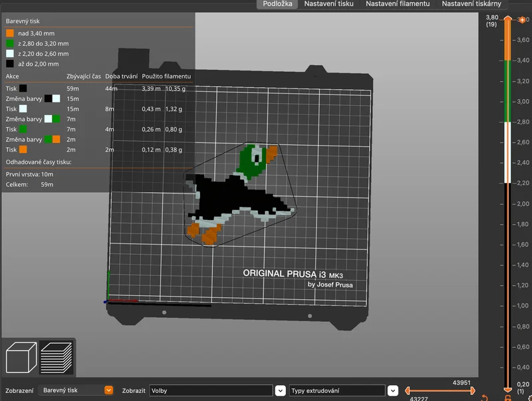Screen dimensions: 532x401
Task: Open the Podložka tab
Action: click(277, 4)
